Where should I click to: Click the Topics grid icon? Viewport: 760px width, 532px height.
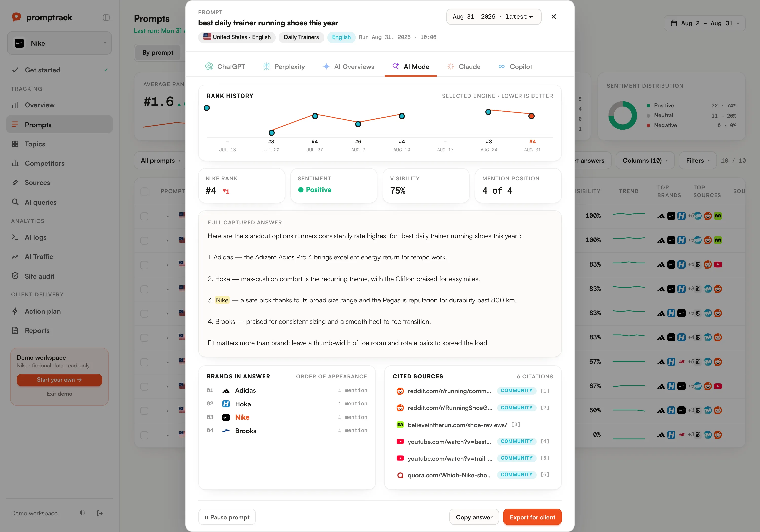[15, 144]
